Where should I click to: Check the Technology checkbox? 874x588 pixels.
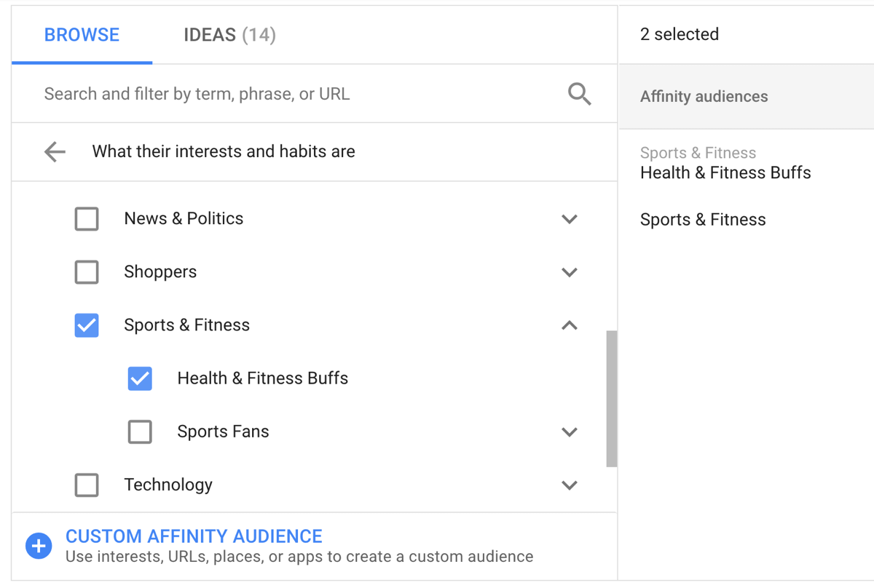87,485
